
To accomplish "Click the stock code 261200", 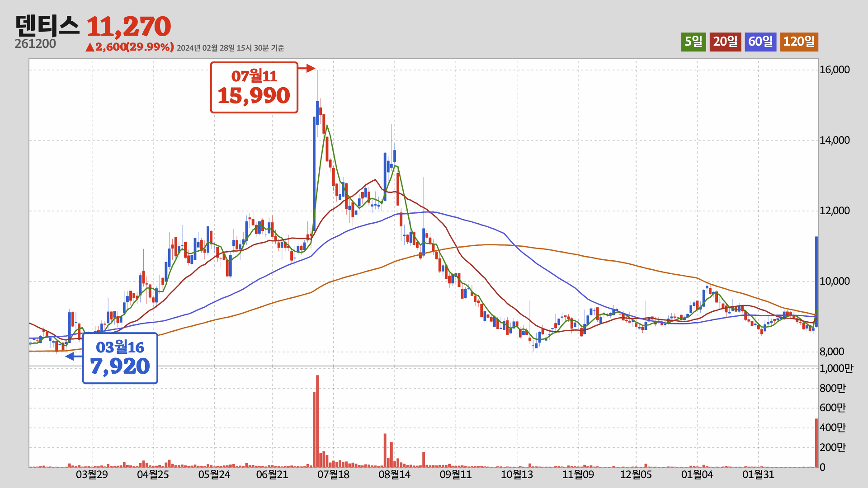I will [35, 44].
